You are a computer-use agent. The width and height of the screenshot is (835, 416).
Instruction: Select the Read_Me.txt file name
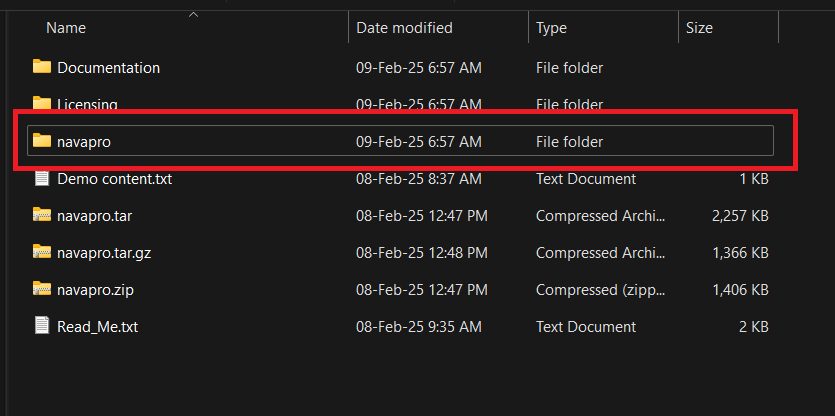(99, 326)
